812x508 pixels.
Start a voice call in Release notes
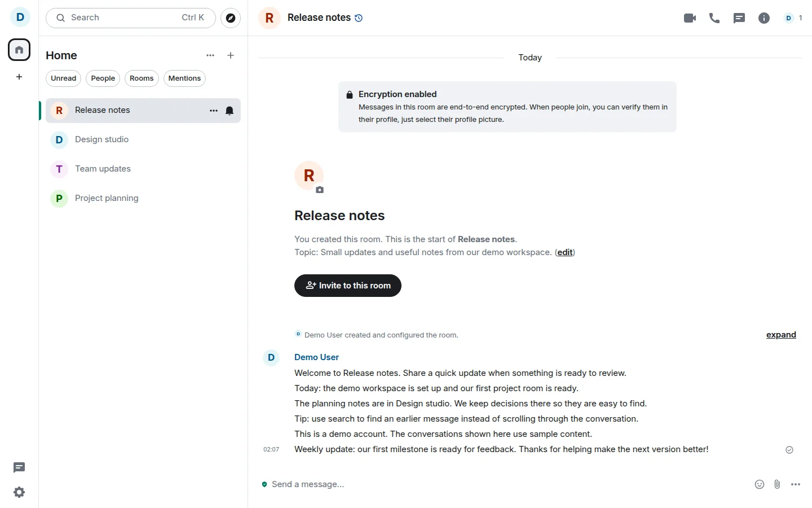tap(714, 18)
